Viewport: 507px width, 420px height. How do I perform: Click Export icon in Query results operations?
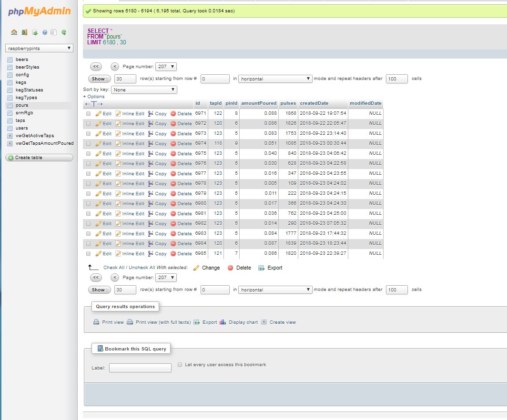click(196, 322)
